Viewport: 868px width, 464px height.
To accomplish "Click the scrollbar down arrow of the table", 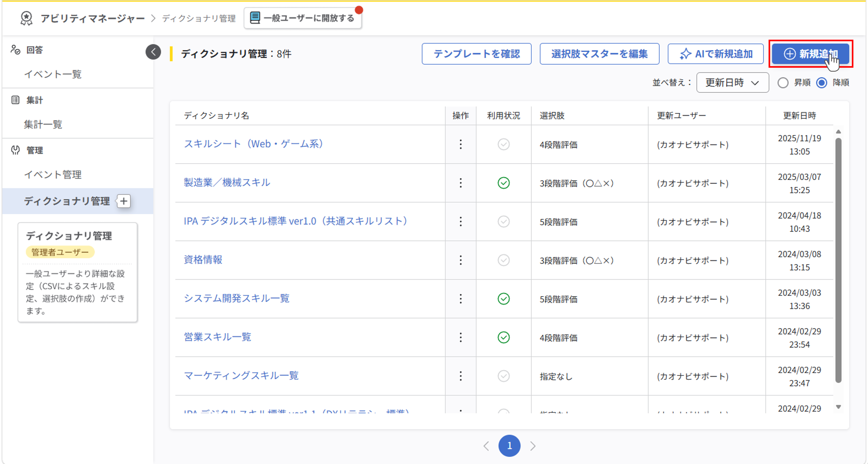I will [838, 407].
